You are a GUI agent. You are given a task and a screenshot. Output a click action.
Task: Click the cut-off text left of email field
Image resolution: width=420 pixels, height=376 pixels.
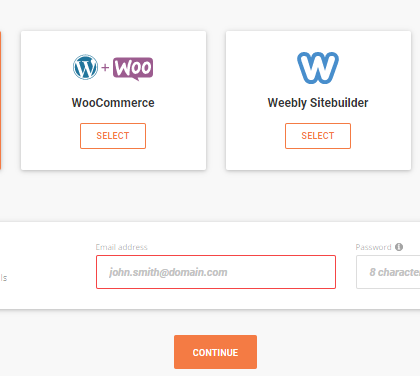[x=3, y=278]
